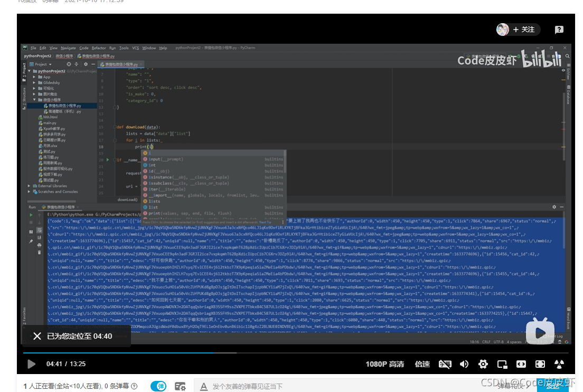583x392 pixels.
Task: Mute the video volume icon
Action: point(464,364)
